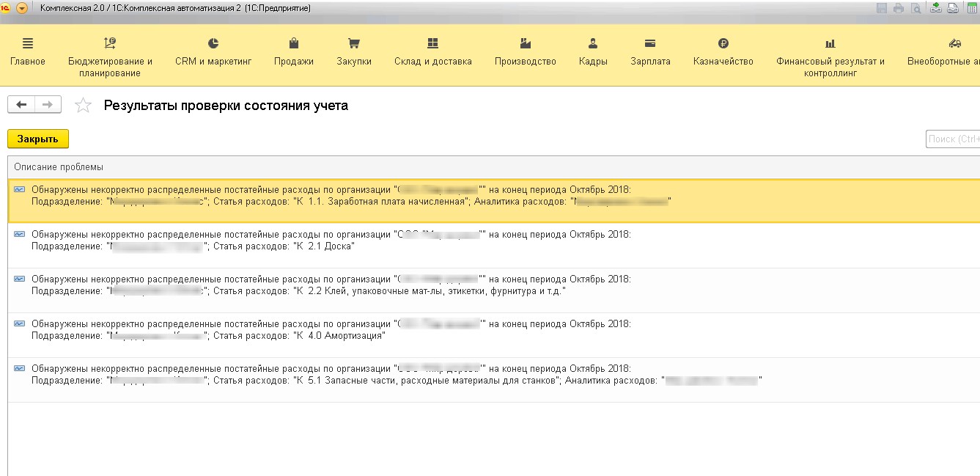Image resolution: width=980 pixels, height=476 pixels.
Task: Click the Казначейство ruble icon
Action: (723, 43)
